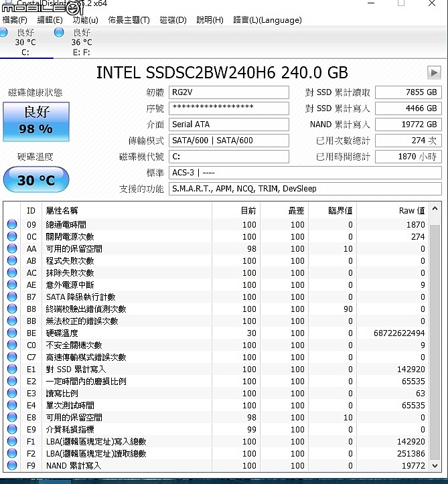Click the status icon of row C7
Image resolution: width=448 pixels, height=484 pixels.
pyautogui.click(x=12, y=357)
